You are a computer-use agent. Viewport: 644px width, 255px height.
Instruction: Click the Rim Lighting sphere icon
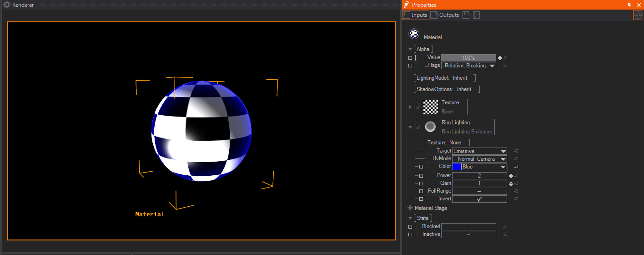(x=430, y=127)
